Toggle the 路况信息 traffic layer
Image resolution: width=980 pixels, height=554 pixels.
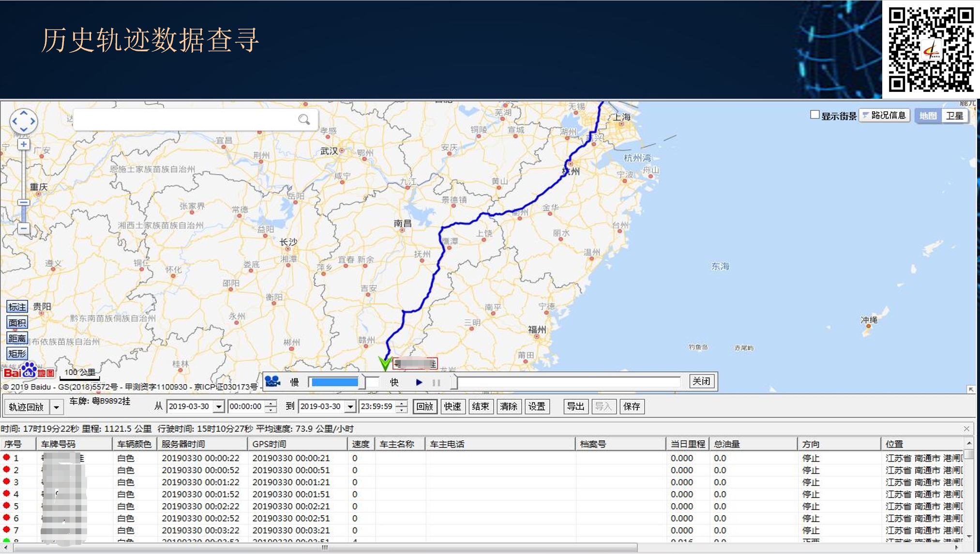point(885,115)
